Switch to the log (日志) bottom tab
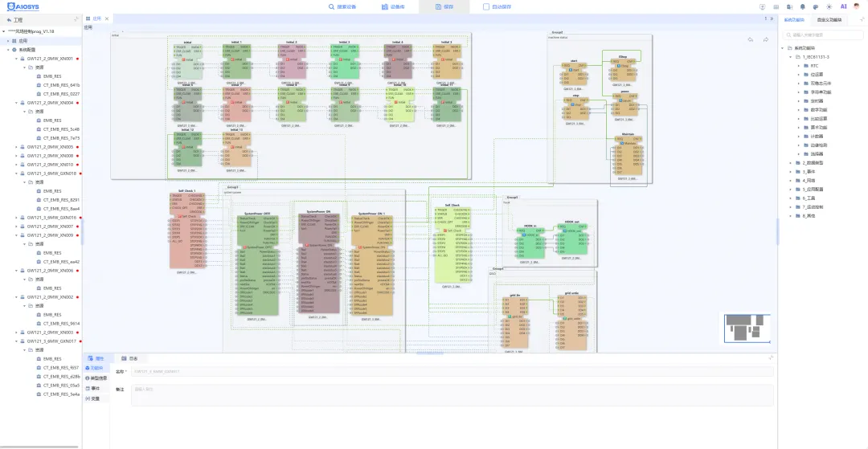 [x=130, y=358]
